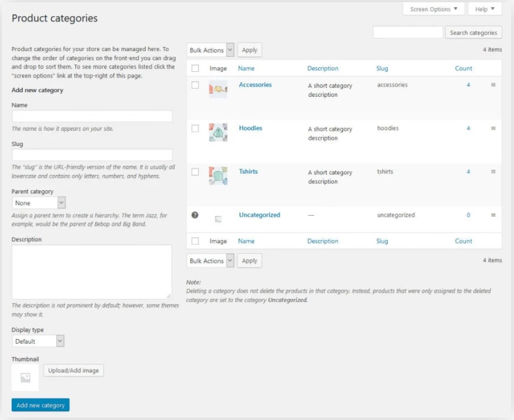Click the Hoodies category thumbnail image
Viewport: 514px width, 420px height.
(x=218, y=132)
